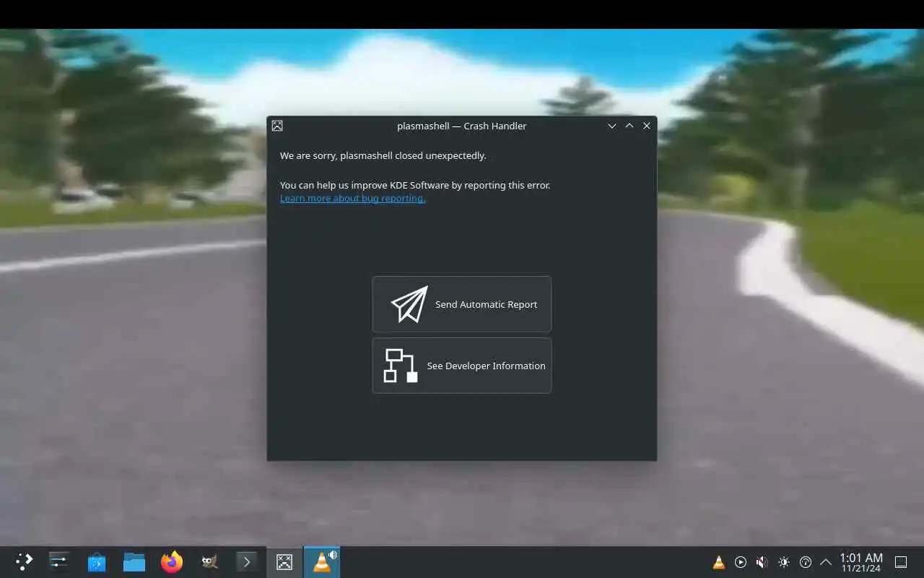Click the 'plasmashell closed unexpectedly' message text
Screen dimensions: 924x578
383,155
